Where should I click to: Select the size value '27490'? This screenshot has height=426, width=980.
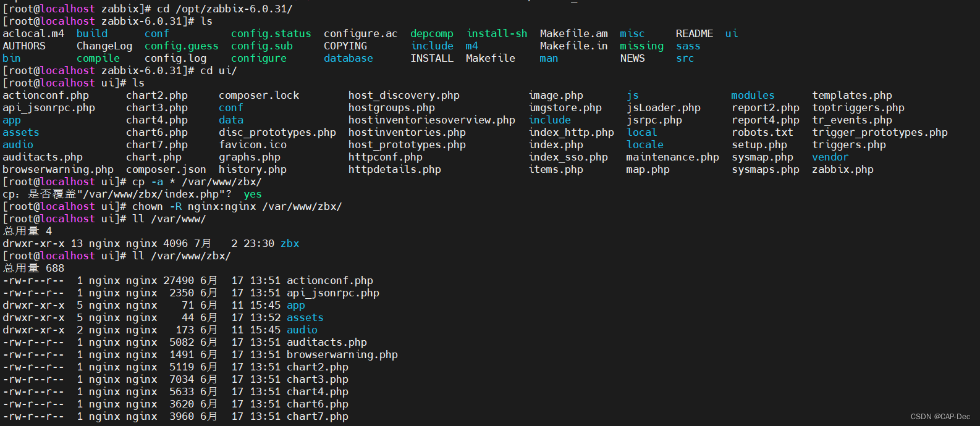tap(179, 280)
